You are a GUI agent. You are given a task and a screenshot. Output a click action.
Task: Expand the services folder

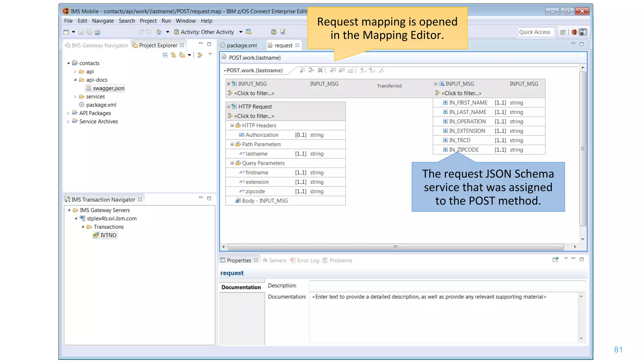tap(75, 96)
